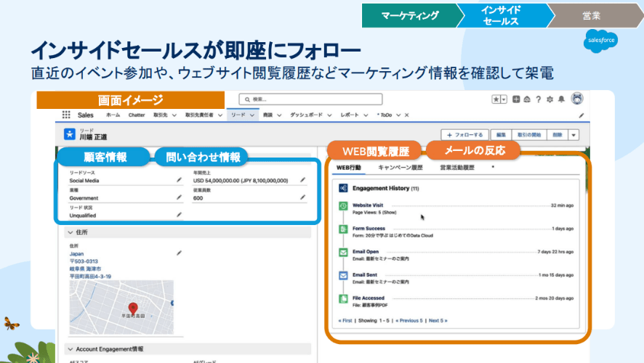The height and width of the screenshot is (363, 644).
Task: Open the リード tab dropdown chevron
Action: point(253,115)
